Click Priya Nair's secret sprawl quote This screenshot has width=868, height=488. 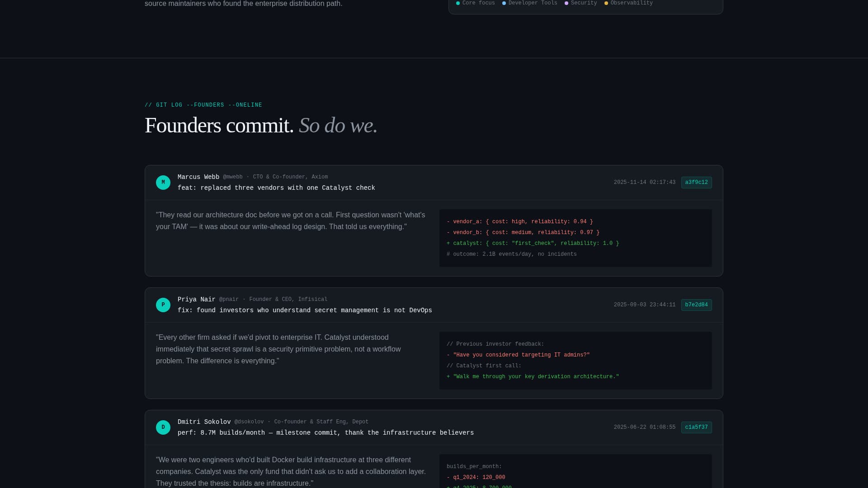tap(278, 349)
